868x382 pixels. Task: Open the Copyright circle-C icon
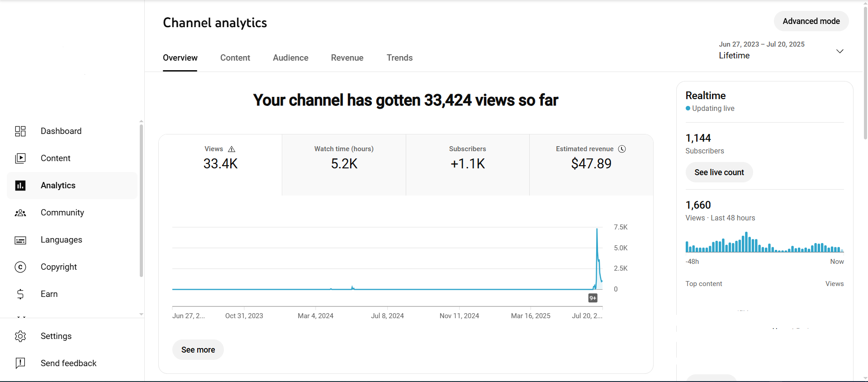click(20, 267)
